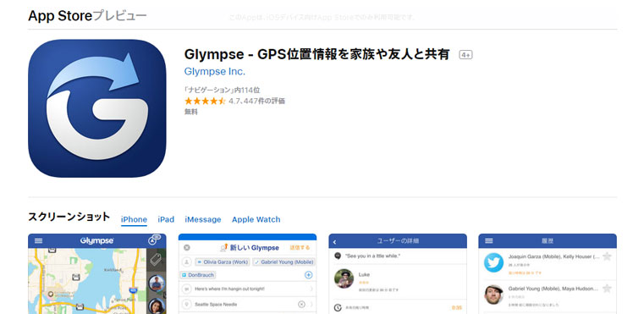Click the Joaquin Garza (Mobile), Kelly Houser entry
The width and height of the screenshot is (644, 314).
tap(554, 256)
